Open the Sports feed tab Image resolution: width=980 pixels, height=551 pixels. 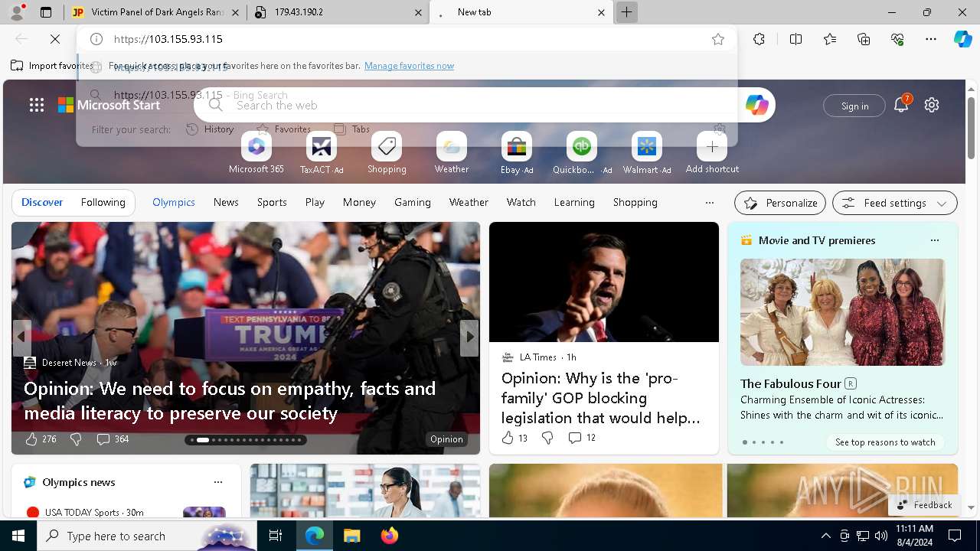(x=272, y=202)
